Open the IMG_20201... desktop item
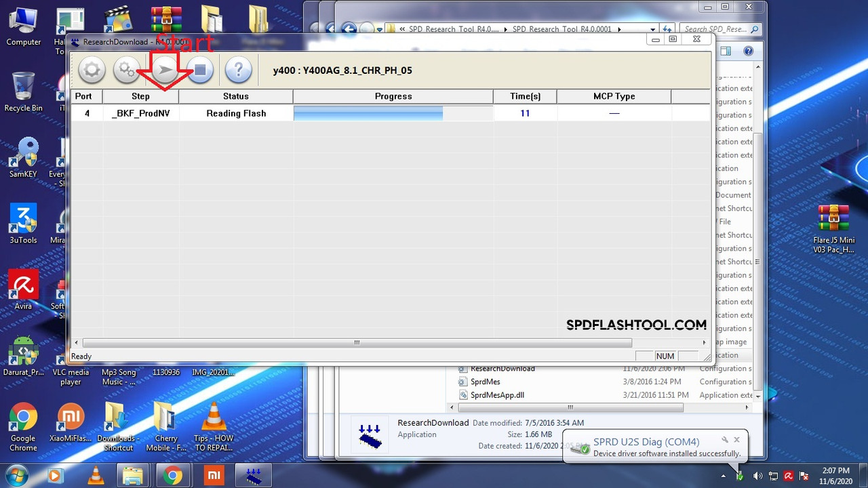The height and width of the screenshot is (488, 868). 213,373
